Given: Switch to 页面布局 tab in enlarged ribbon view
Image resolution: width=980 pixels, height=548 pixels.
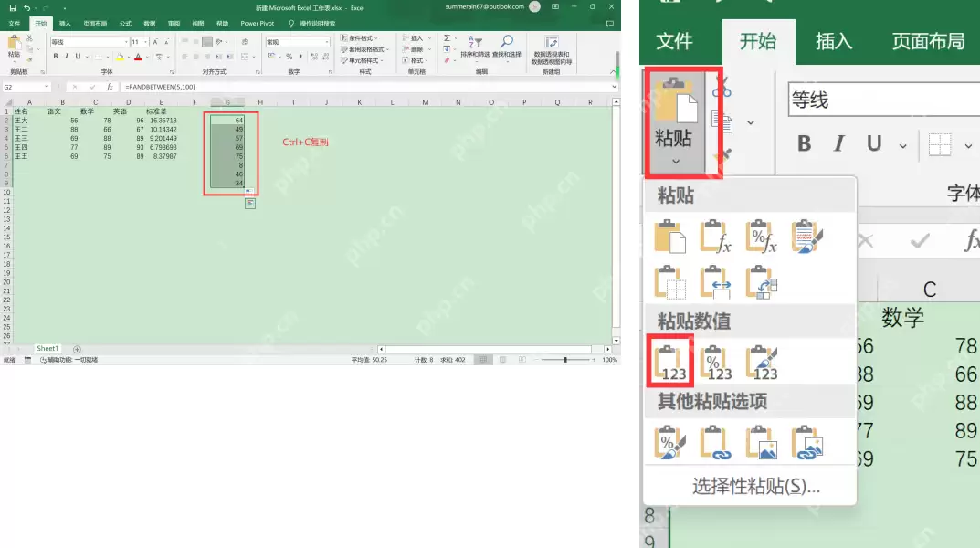Looking at the screenshot, I should pos(928,41).
